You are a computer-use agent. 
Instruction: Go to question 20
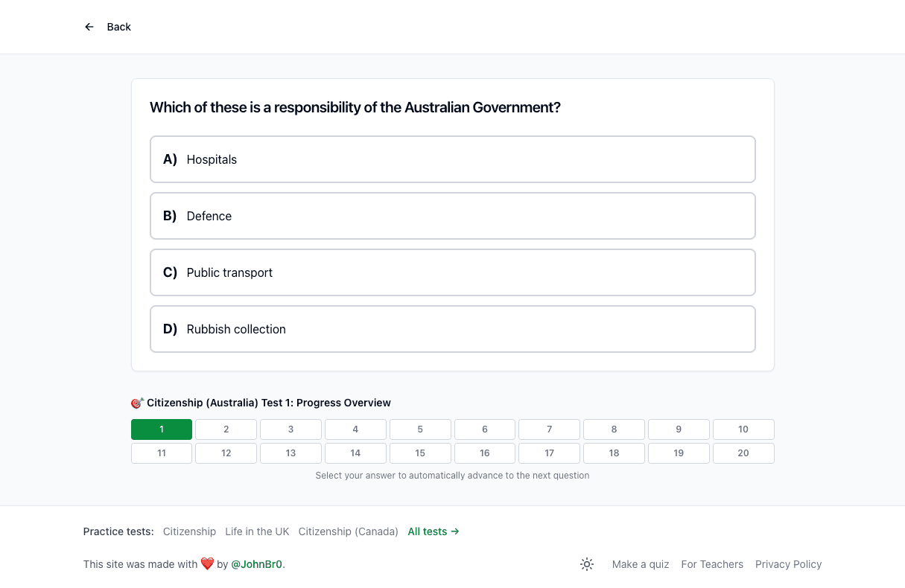(743, 453)
